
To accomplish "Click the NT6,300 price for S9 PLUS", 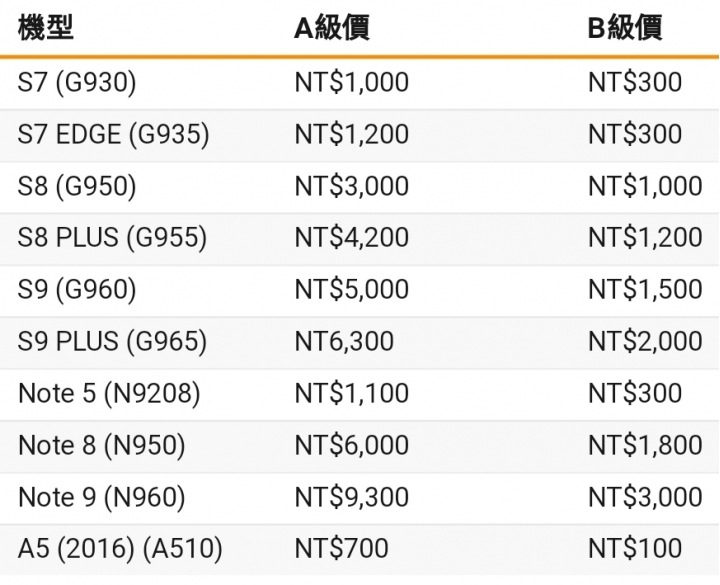I will (344, 341).
